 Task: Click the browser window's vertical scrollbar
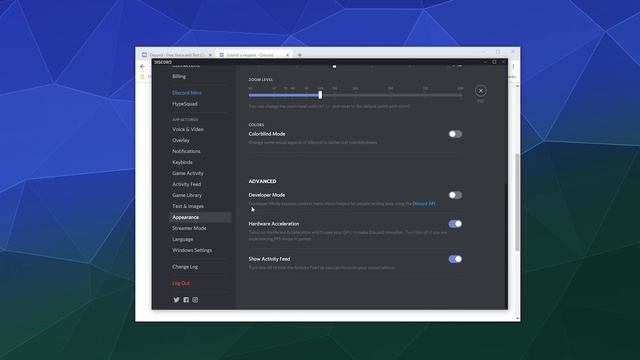pos(518,202)
